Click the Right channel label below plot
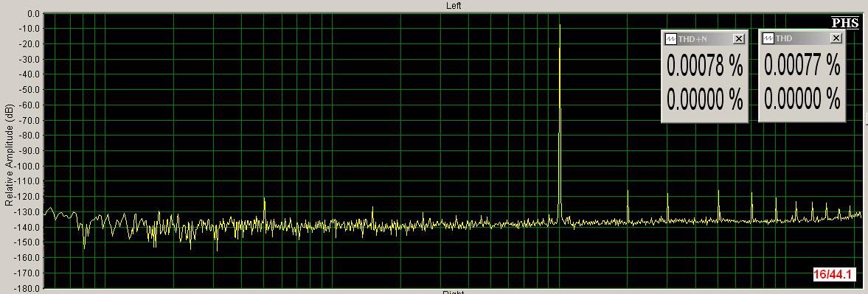Viewport: 868px width, 294px height. pos(454,293)
